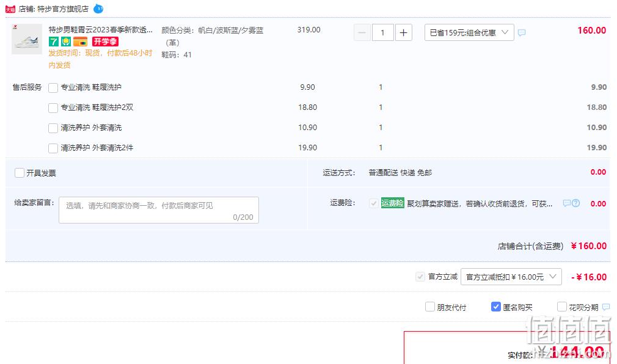Click the shipping dispatch time note
Image resolution: width=617 pixels, height=364 pixels.
coord(100,59)
